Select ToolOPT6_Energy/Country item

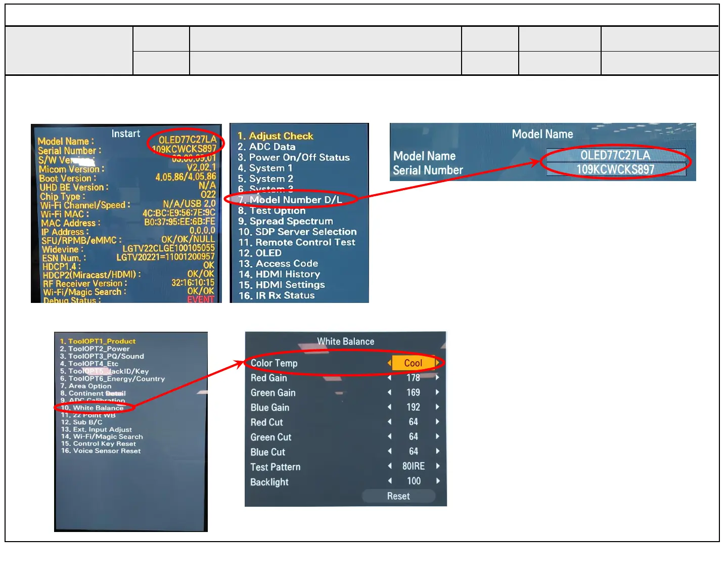(x=112, y=379)
